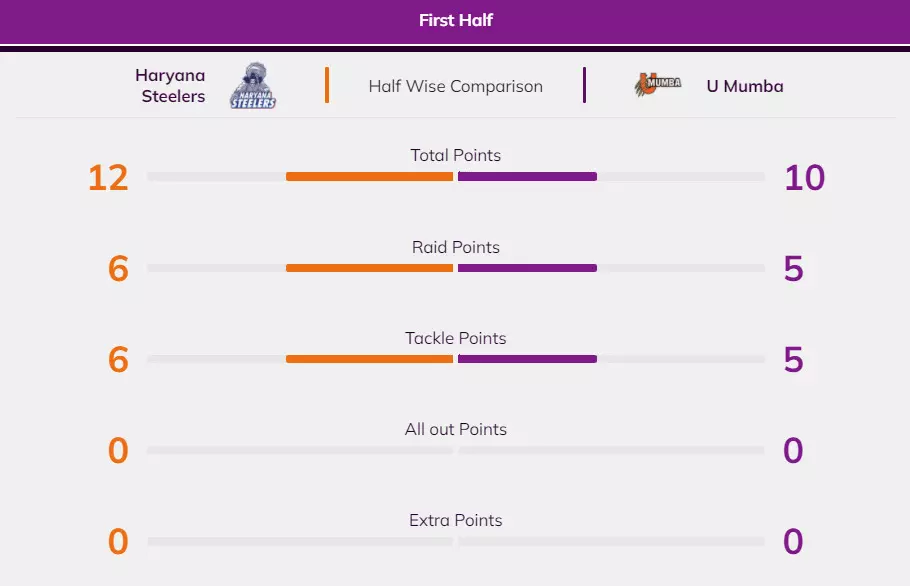Image resolution: width=910 pixels, height=586 pixels.
Task: Click the orange Raid Points bar
Action: pyautogui.click(x=369, y=268)
